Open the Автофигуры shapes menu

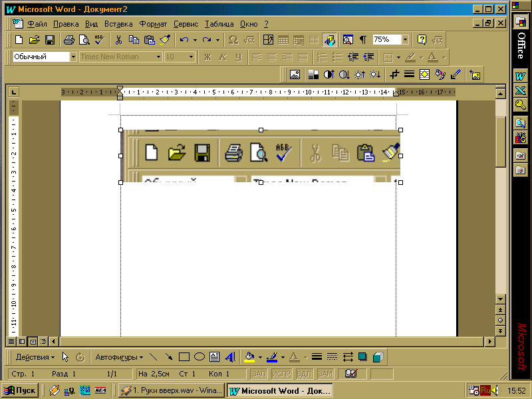pyautogui.click(x=119, y=357)
